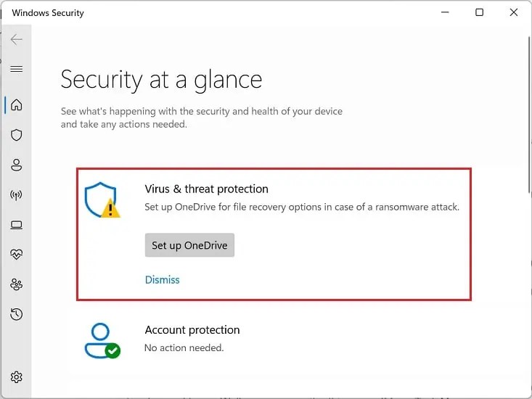This screenshot has height=399, width=532.
Task: Open Protection history clock icon
Action: (x=16, y=314)
